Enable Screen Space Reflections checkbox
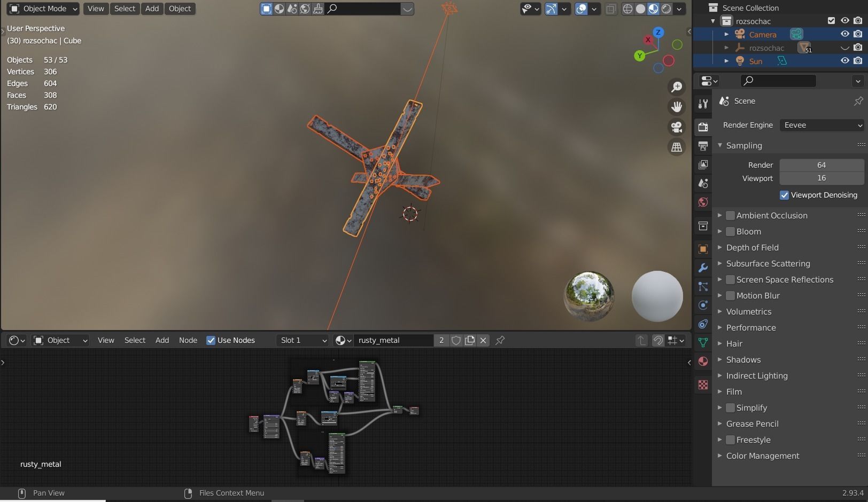 click(x=730, y=279)
